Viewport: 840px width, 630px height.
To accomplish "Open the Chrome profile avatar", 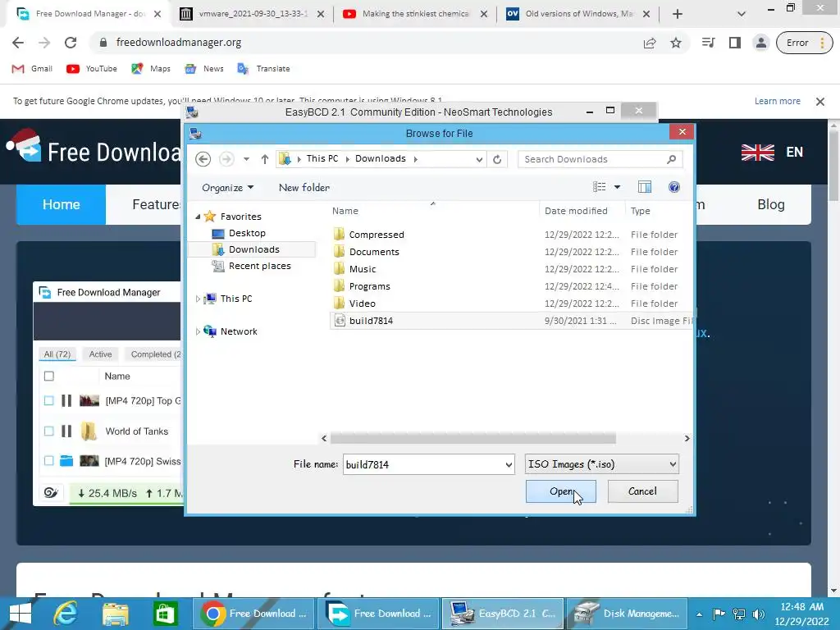I will pos(760,43).
